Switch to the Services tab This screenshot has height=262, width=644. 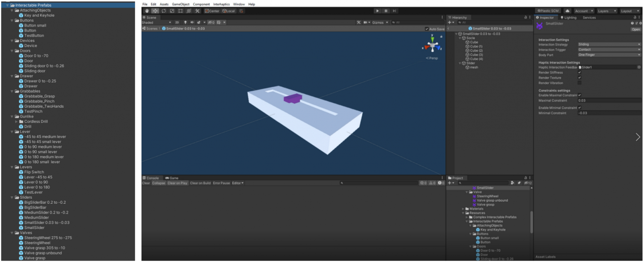click(589, 18)
